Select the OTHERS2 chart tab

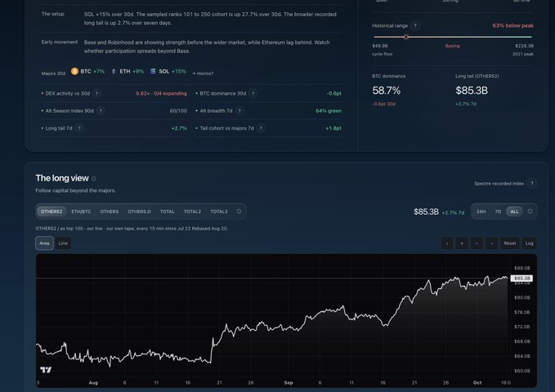coord(51,212)
